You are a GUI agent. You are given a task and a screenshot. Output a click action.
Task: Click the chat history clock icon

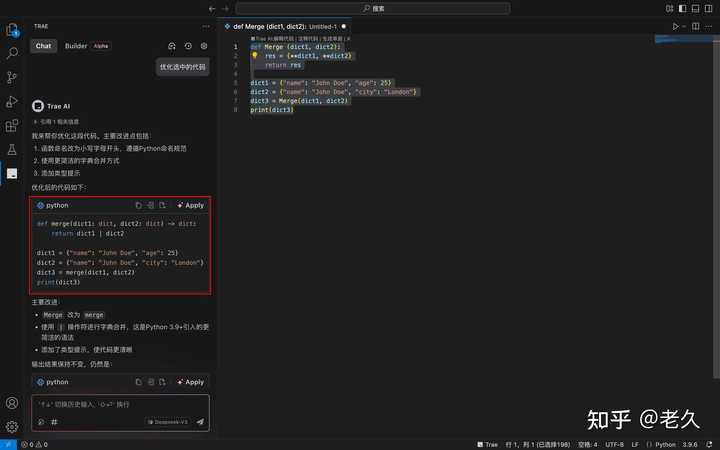point(188,46)
